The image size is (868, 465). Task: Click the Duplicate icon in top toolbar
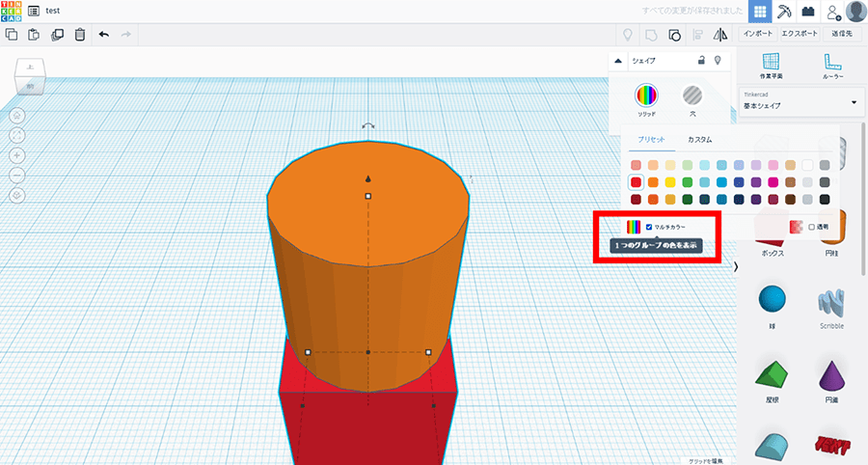pyautogui.click(x=57, y=35)
